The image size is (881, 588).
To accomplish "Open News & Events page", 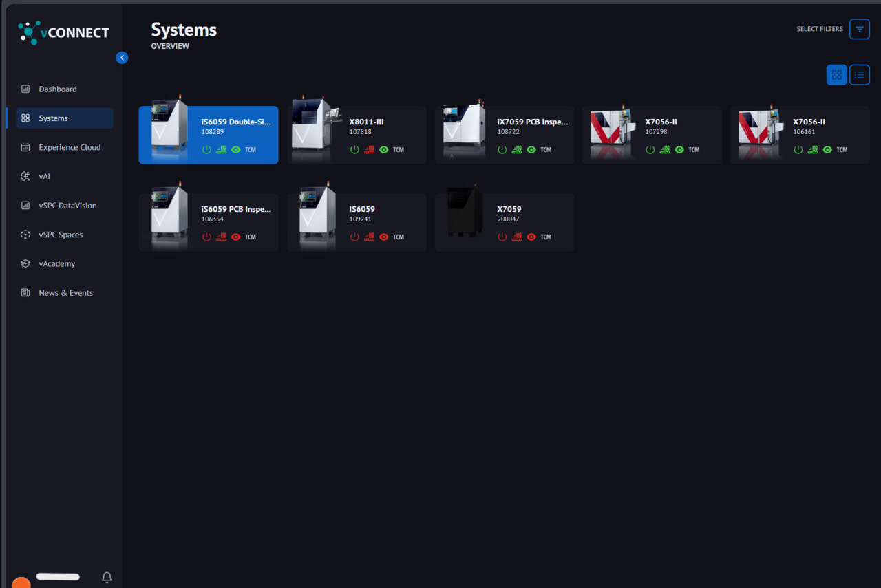I will [x=65, y=293].
